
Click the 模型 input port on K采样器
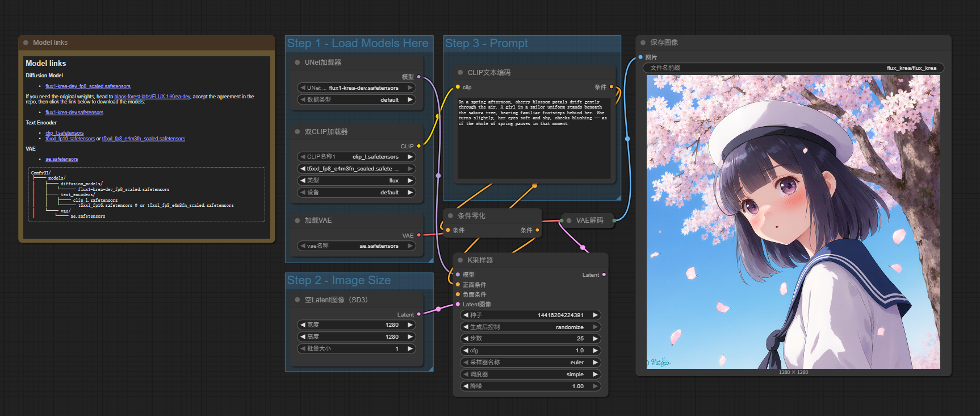click(x=458, y=274)
